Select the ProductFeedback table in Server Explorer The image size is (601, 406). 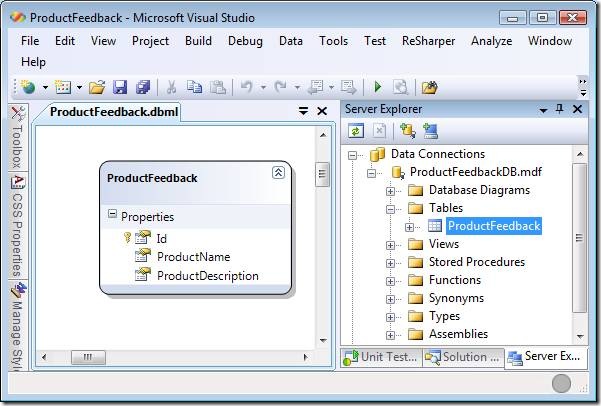[494, 226]
